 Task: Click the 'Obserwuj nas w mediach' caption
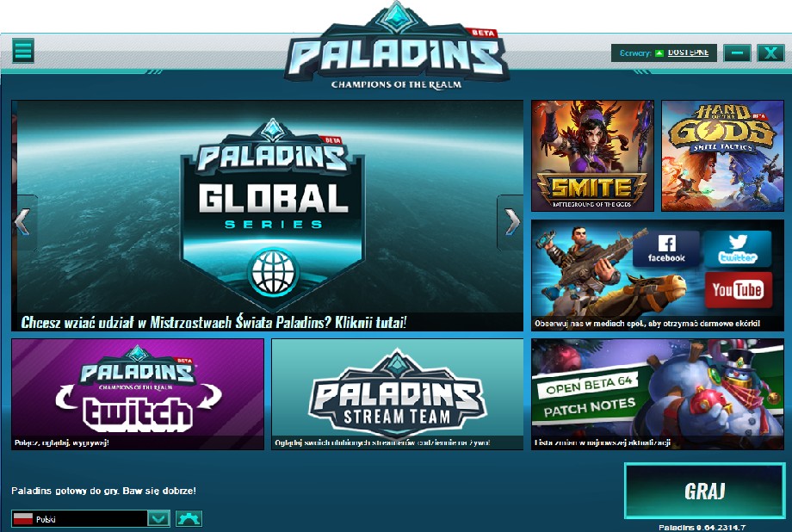tap(647, 324)
